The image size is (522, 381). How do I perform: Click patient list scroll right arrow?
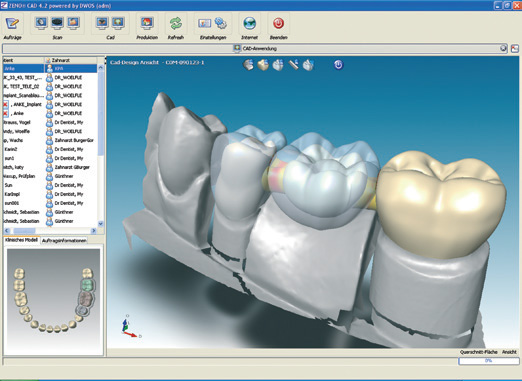pos(93,231)
